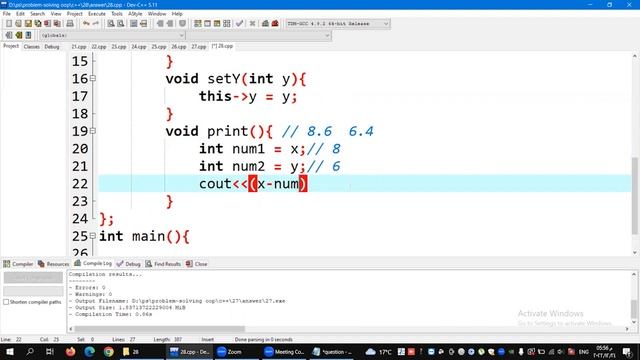The image size is (640, 360).
Task: Click the Compile toolbar icon
Action: (198, 24)
